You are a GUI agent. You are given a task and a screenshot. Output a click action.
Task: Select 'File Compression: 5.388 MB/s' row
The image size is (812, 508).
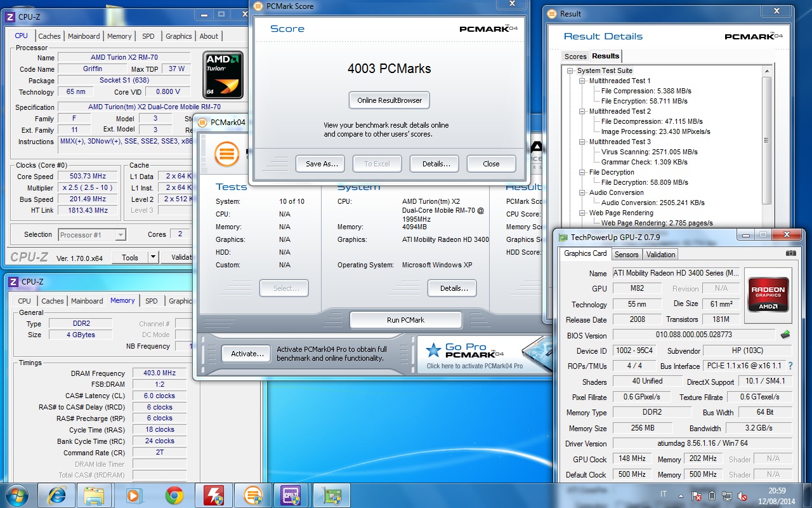[645, 91]
